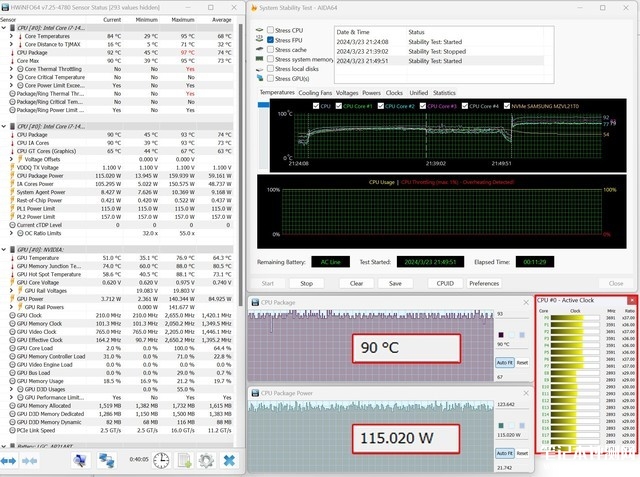Click the Clear button in AIDA64
Image resolution: width=640 pixels, height=477 pixels.
[x=356, y=283]
